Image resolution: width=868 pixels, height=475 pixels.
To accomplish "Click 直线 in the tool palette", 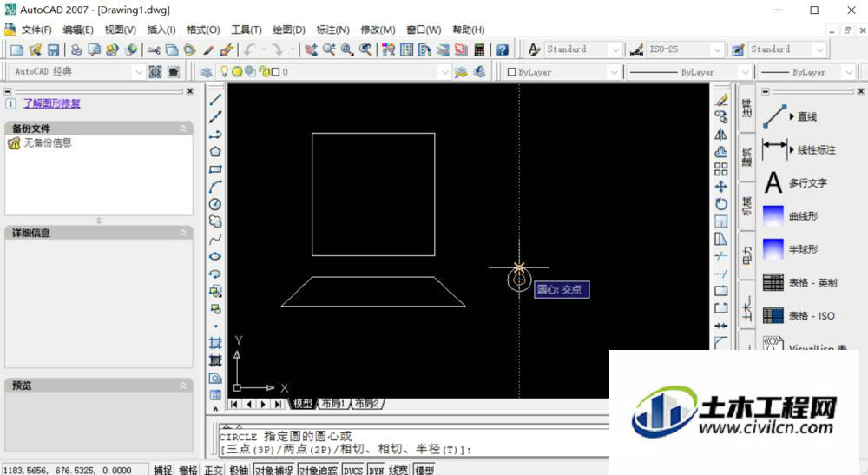I will point(807,117).
